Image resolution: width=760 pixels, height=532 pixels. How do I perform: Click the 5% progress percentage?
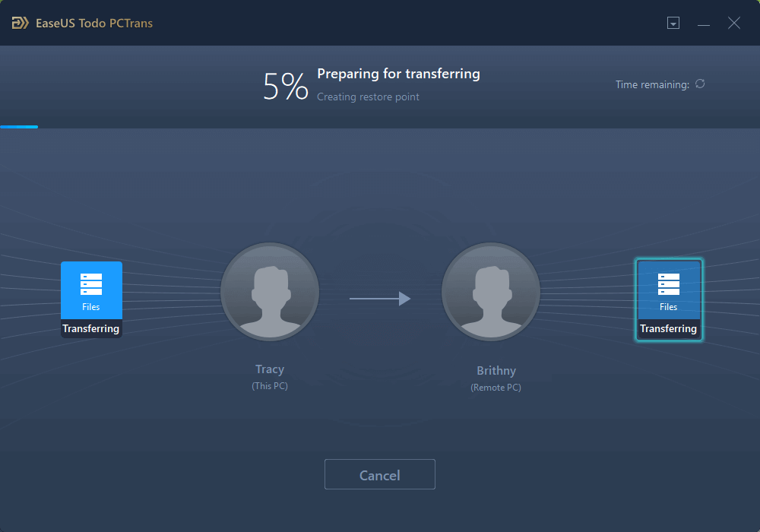click(x=285, y=87)
